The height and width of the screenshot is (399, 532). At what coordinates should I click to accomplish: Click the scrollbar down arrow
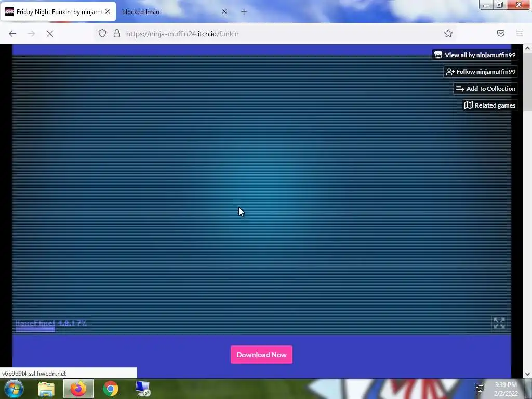[x=527, y=374]
